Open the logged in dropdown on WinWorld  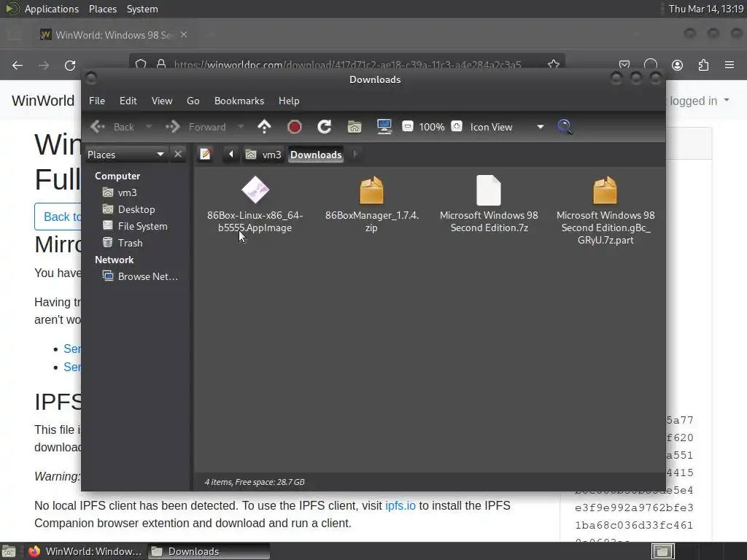click(698, 101)
